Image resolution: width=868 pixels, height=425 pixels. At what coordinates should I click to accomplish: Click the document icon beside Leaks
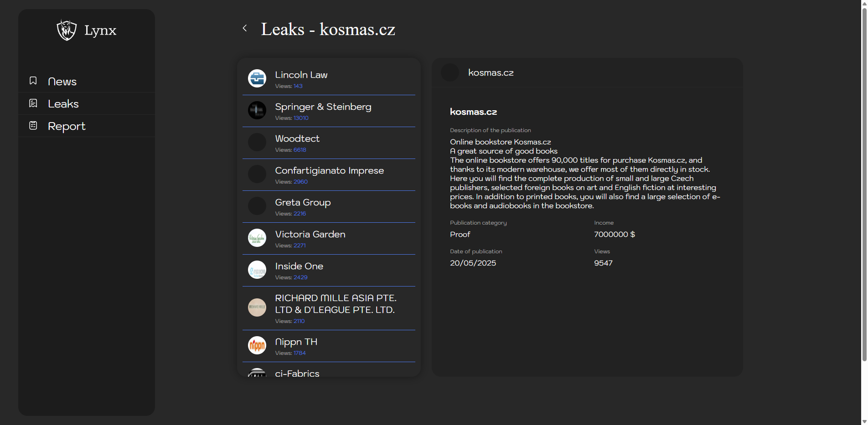(33, 103)
